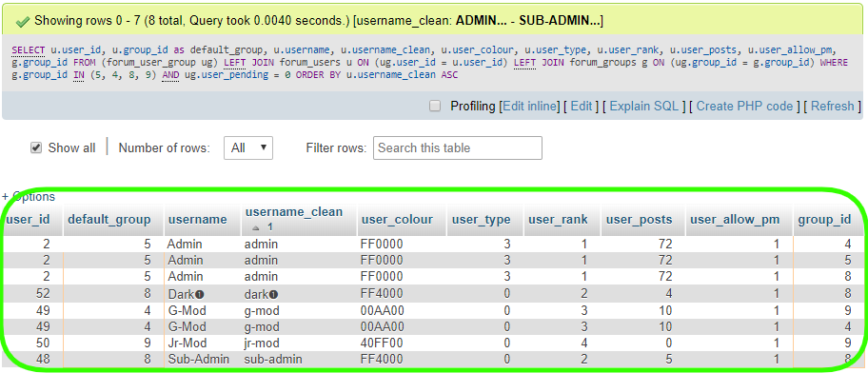Screen dimensions: 868x373
Task: Click the sub-admin username_clean cell
Action: [299, 359]
